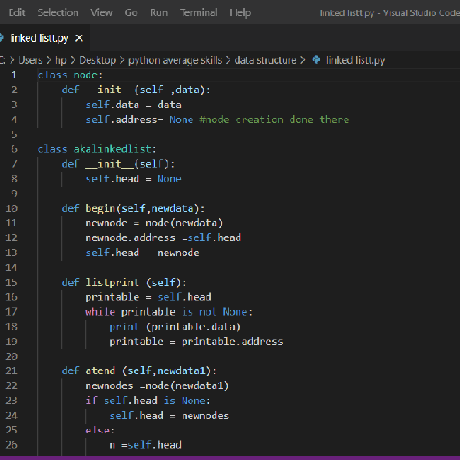
Task: Click hp folder in breadcrumb
Action: click(x=61, y=60)
